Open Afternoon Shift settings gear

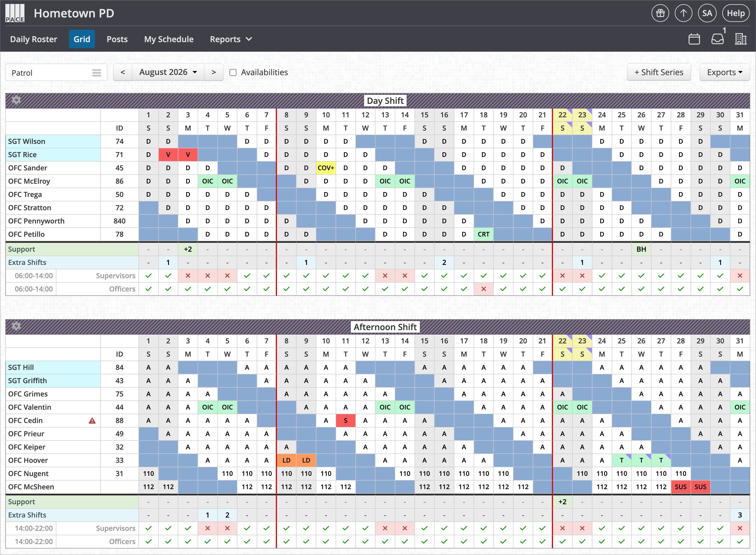point(16,326)
